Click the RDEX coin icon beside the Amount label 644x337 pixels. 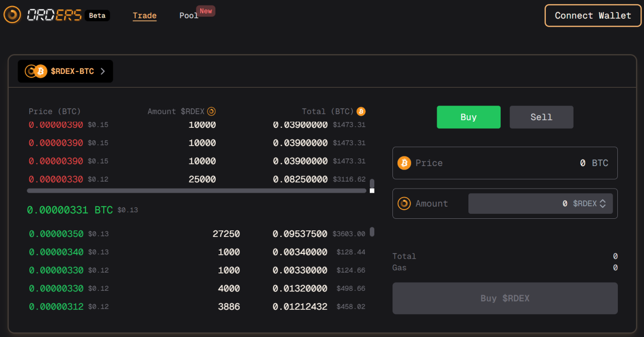pyautogui.click(x=404, y=203)
